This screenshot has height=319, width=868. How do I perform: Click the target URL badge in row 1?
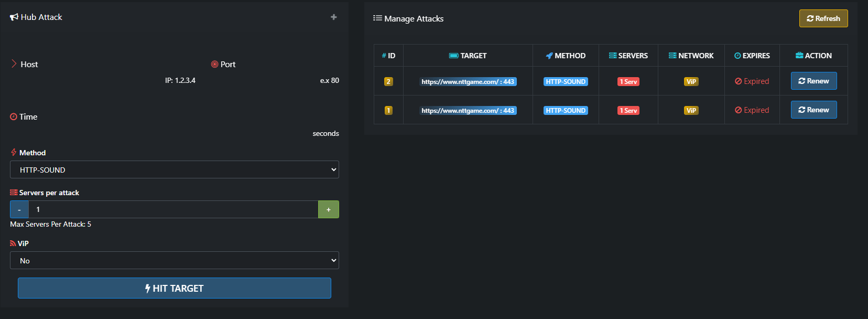468,110
